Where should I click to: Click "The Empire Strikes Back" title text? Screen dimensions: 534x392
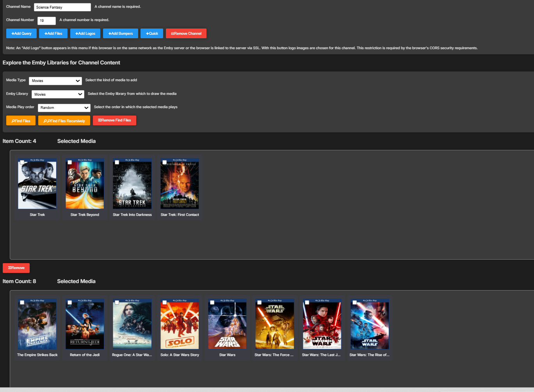(37, 355)
